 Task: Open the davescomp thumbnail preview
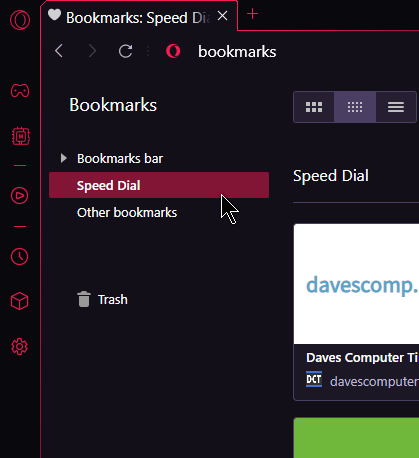[356, 284]
